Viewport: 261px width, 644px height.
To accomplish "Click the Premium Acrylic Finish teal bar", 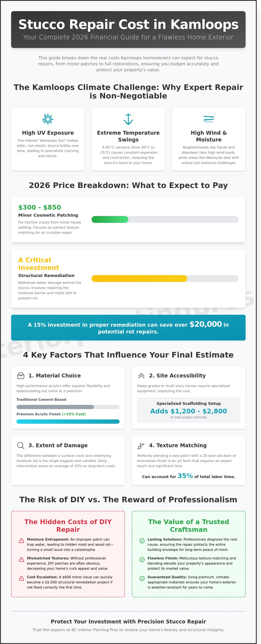I will point(68,421).
